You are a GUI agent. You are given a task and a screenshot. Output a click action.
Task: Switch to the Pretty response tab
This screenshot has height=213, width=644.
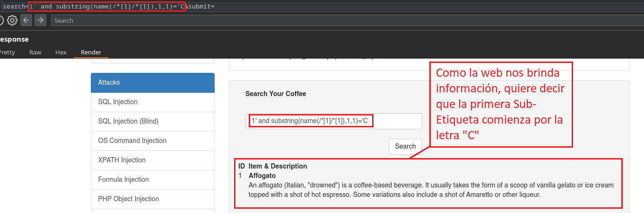(x=7, y=53)
